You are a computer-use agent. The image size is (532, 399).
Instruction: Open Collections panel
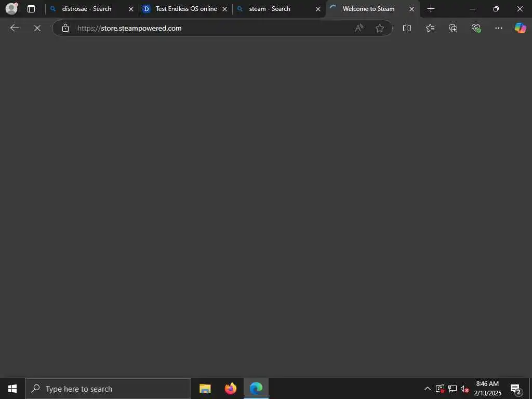pos(453,28)
